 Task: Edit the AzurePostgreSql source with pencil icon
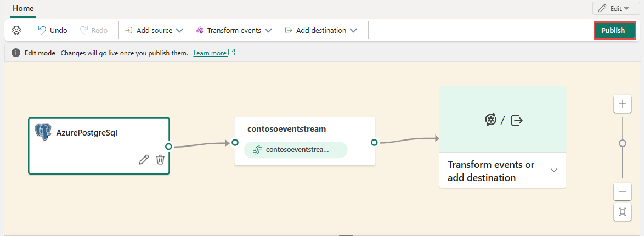tap(144, 160)
